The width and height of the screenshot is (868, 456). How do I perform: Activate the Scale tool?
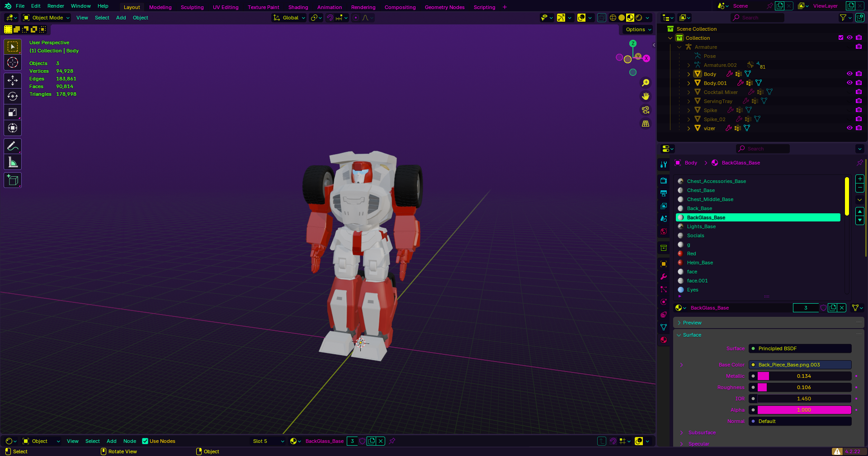click(x=13, y=112)
